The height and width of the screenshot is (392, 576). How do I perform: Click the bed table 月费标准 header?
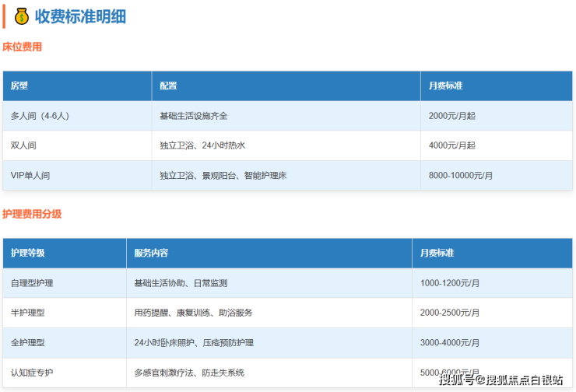(445, 86)
